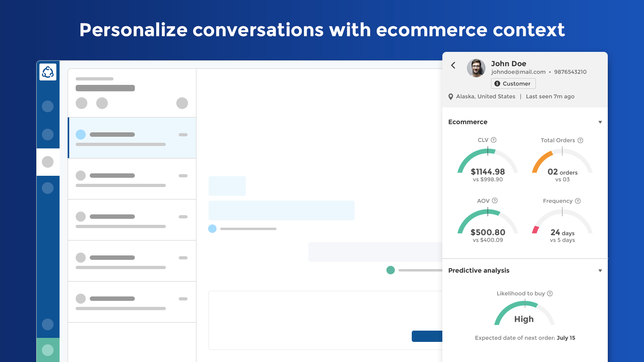Click the AOV info question mark
Screen dimensions: 644x362
coord(495,201)
